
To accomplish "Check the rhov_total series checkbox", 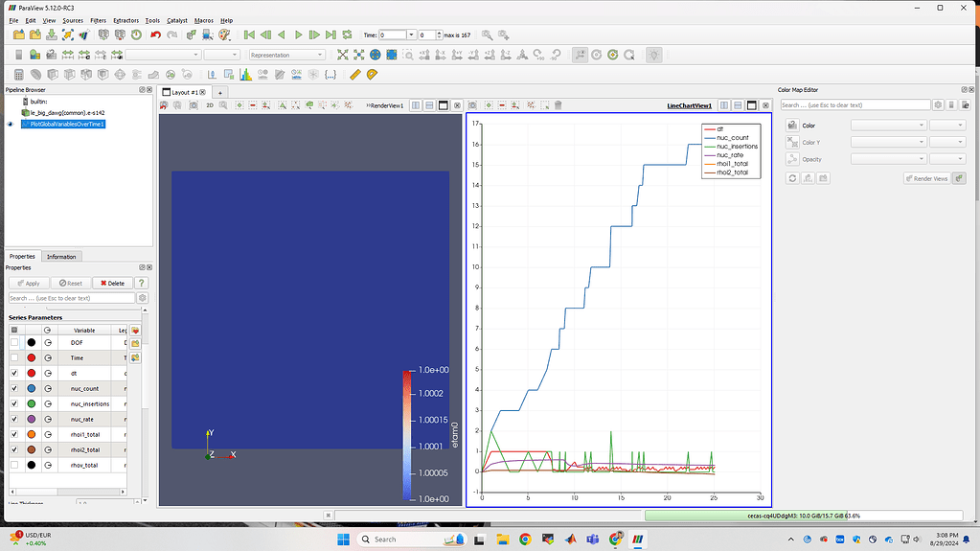I will 13,465.
